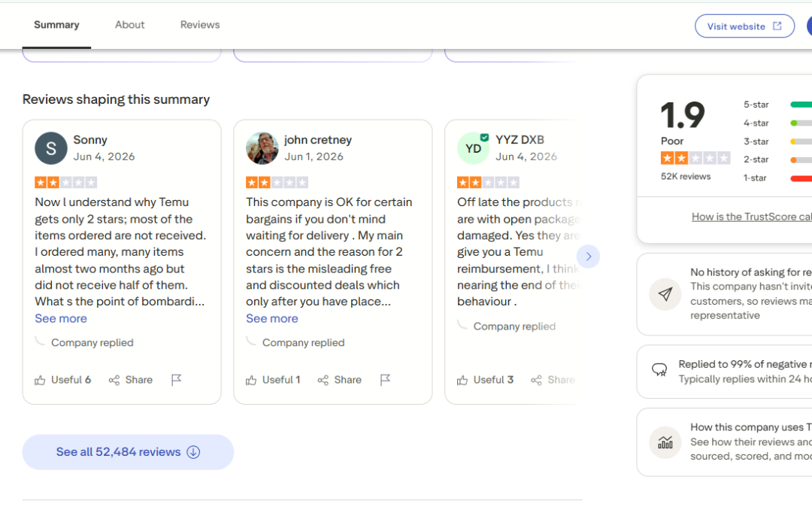Open the About tab
The width and height of the screenshot is (812, 507).
point(129,25)
